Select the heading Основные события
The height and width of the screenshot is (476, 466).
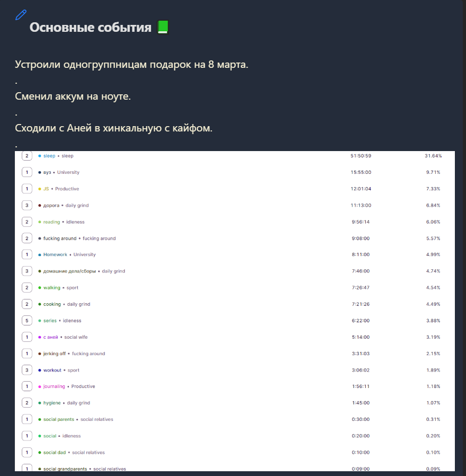(x=91, y=27)
